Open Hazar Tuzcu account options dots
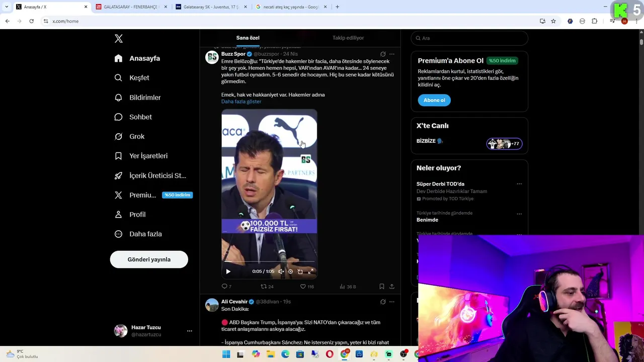The image size is (644, 362). 190,331
